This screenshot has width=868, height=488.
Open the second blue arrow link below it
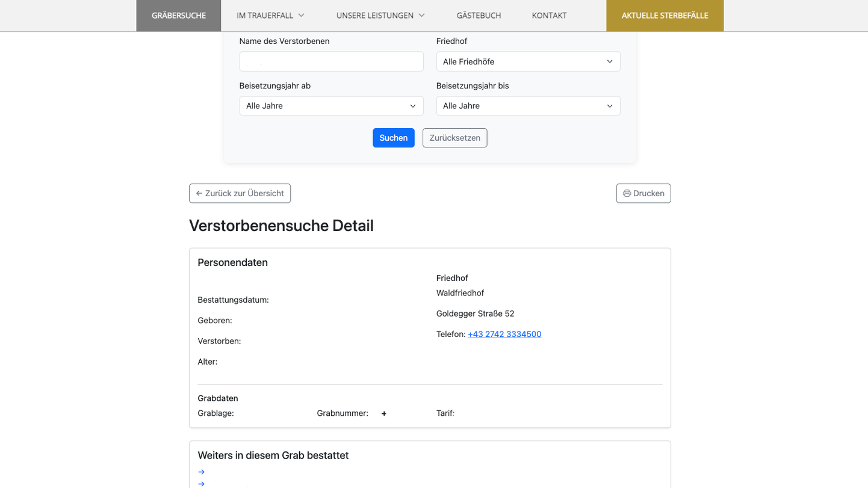(x=201, y=483)
